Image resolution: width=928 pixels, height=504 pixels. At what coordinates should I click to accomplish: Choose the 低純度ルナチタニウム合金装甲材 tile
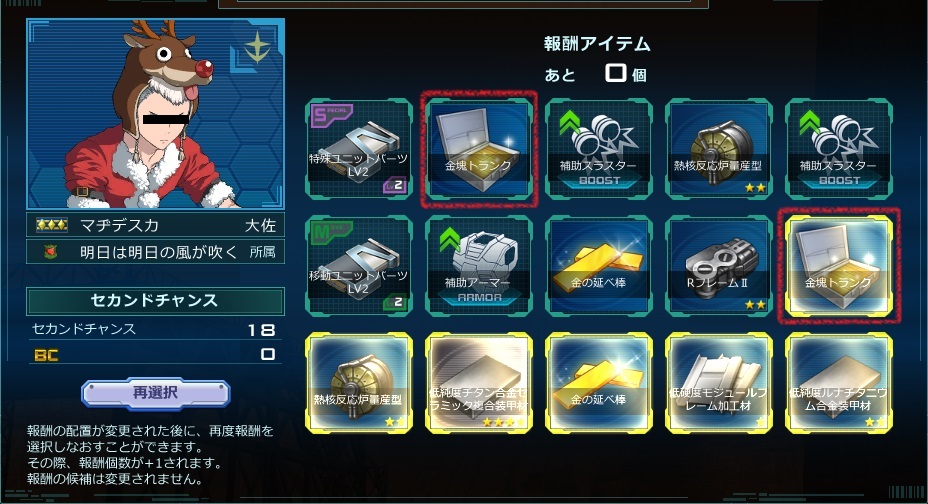coord(839,383)
